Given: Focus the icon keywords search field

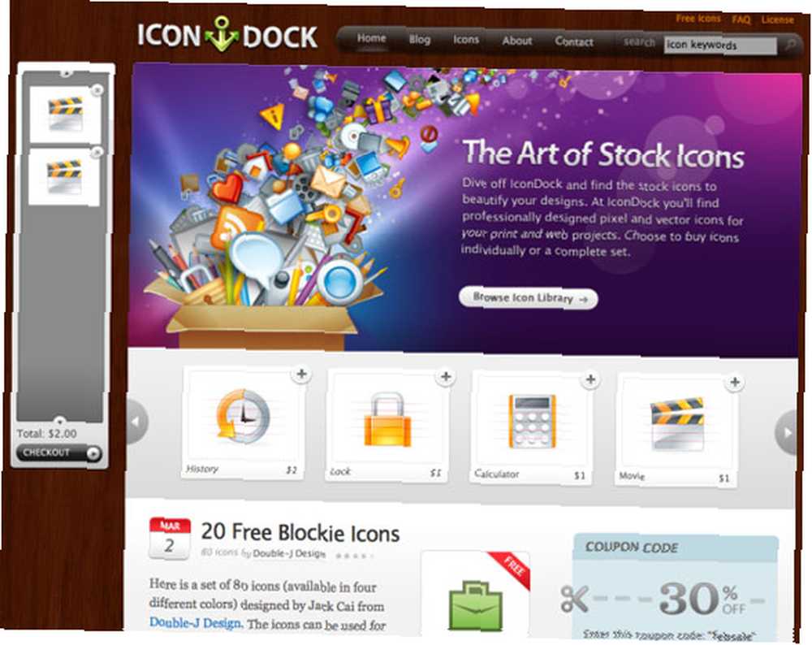Looking at the screenshot, I should click(720, 45).
